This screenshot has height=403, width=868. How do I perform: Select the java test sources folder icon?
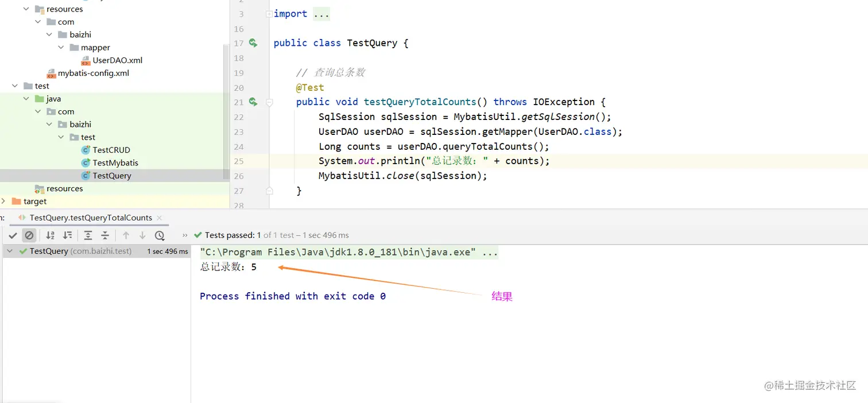point(40,99)
